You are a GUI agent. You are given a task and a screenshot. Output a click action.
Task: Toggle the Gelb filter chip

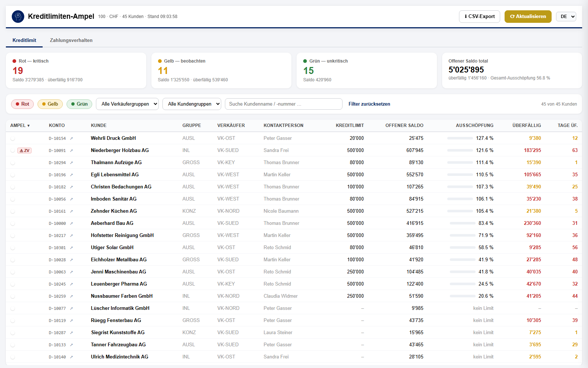pyautogui.click(x=50, y=104)
